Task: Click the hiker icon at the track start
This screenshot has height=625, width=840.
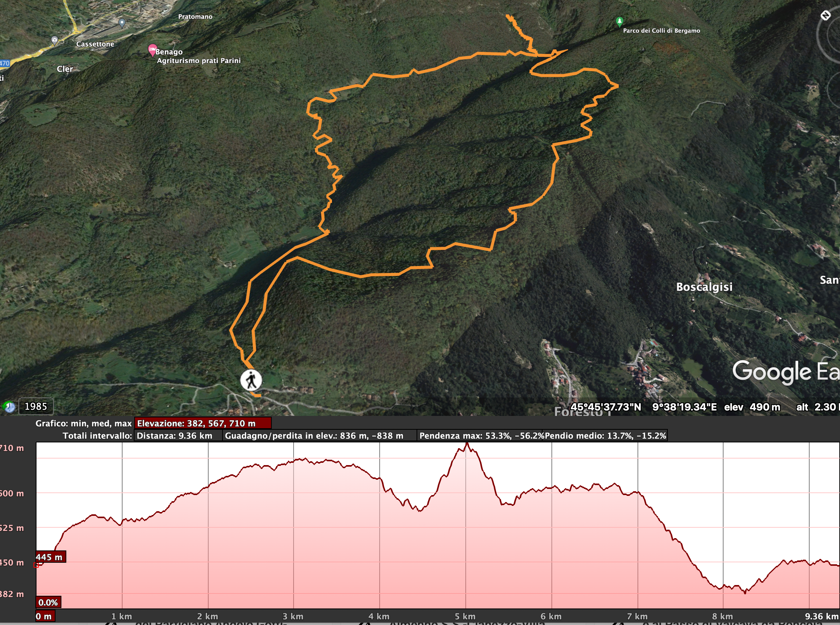Action: [x=251, y=381]
